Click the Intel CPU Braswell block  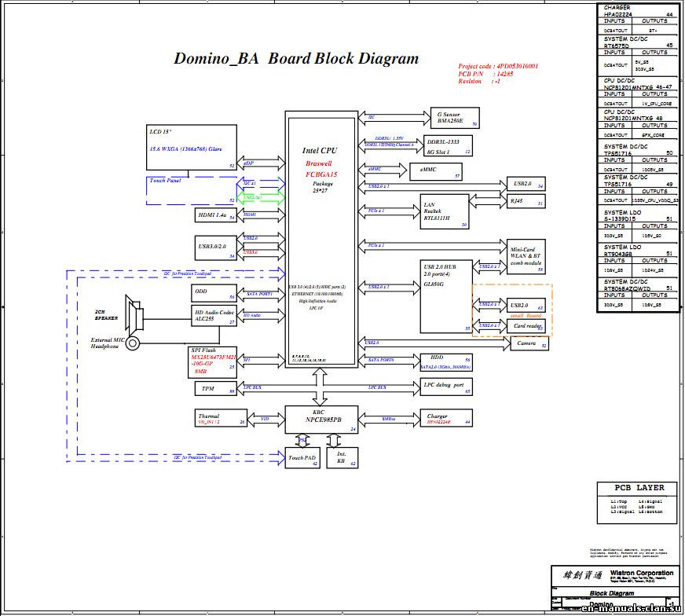click(x=321, y=240)
